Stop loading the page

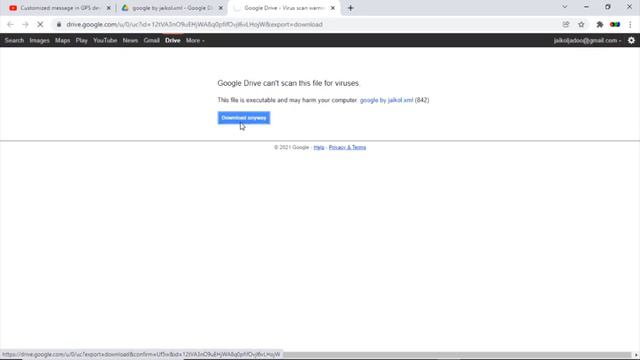(40, 24)
